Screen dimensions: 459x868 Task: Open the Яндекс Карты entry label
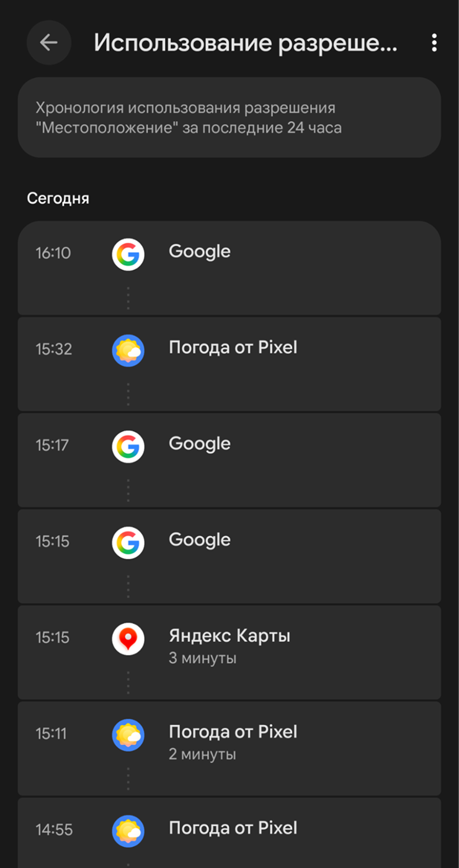(229, 636)
